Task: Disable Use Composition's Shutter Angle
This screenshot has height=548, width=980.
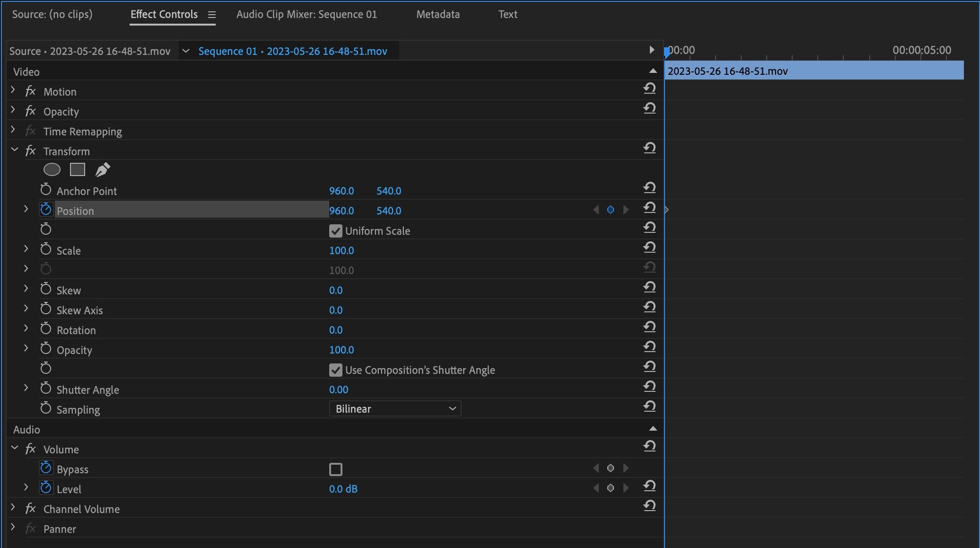Action: pyautogui.click(x=336, y=370)
